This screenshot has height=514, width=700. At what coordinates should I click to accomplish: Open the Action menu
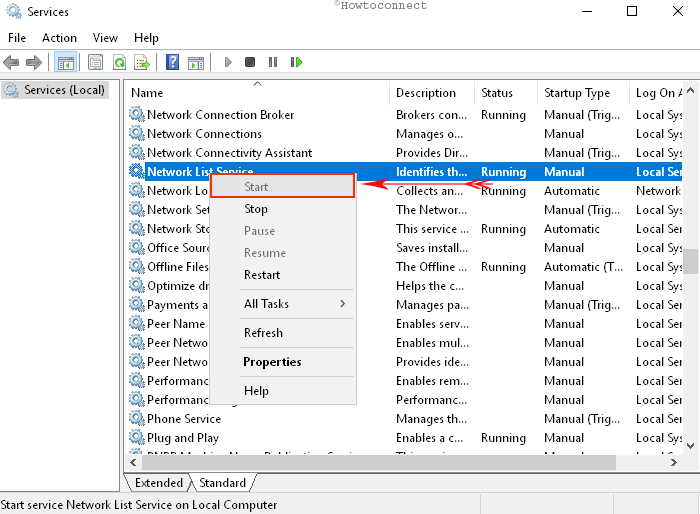[x=59, y=38]
